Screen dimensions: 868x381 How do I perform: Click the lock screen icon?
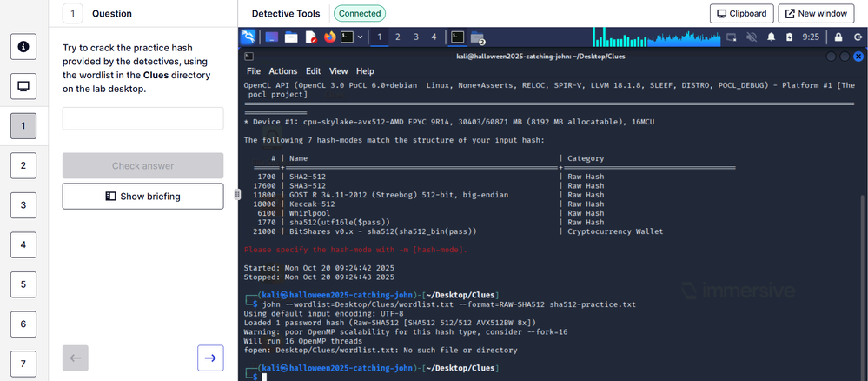(x=838, y=37)
